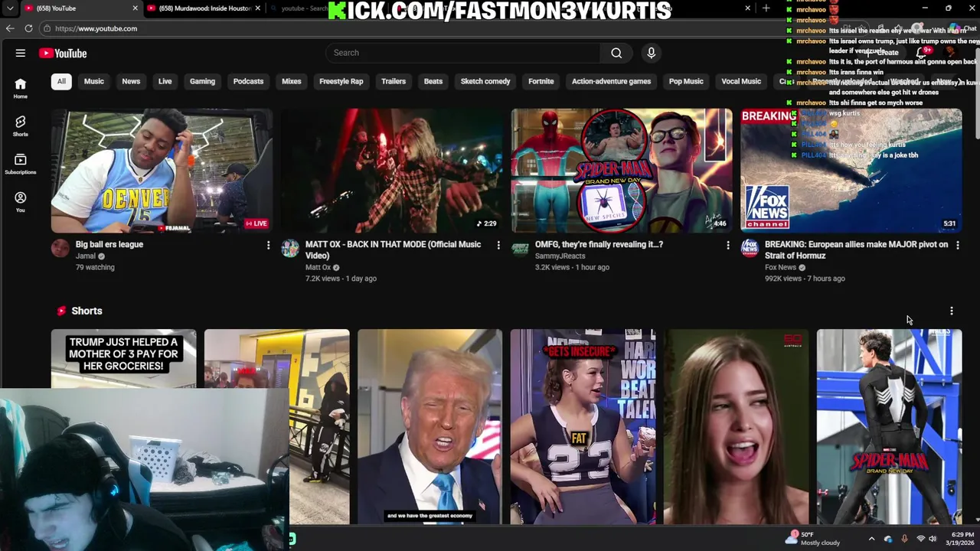Open Fox News channel avatar
The width and height of the screenshot is (980, 551).
tap(750, 248)
